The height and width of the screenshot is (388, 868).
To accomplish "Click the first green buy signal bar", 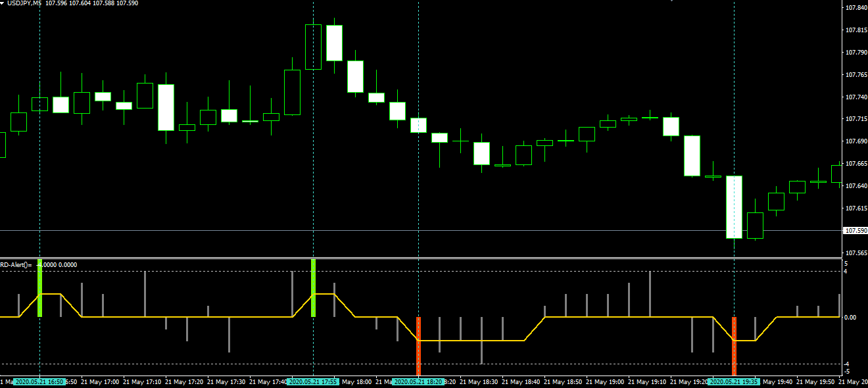I will 39,288.
